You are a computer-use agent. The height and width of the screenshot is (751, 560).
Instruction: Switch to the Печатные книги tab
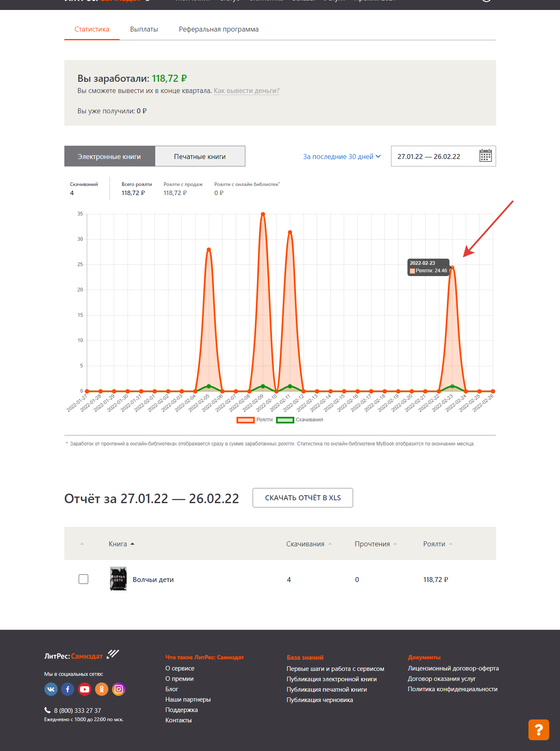(x=200, y=156)
